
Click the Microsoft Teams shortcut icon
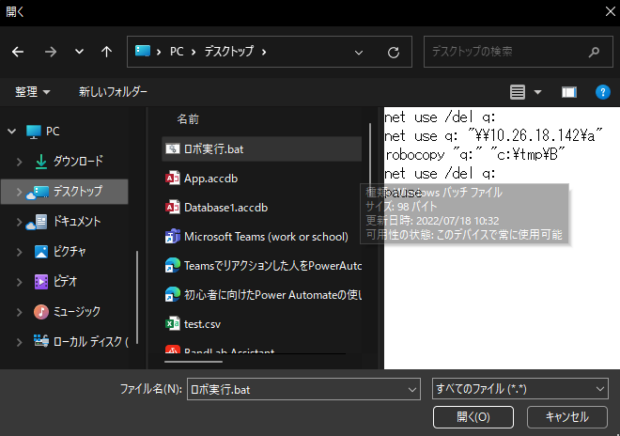tap(172, 236)
